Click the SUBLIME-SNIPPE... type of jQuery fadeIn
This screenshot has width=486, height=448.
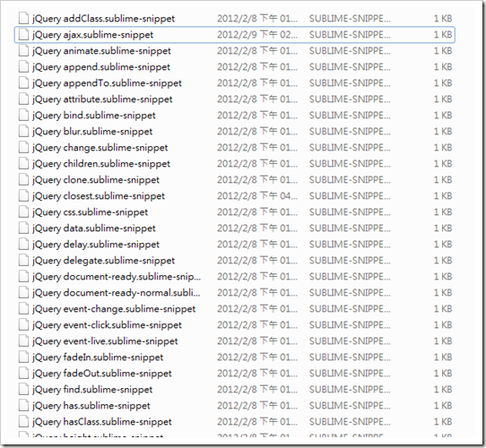[x=350, y=357]
